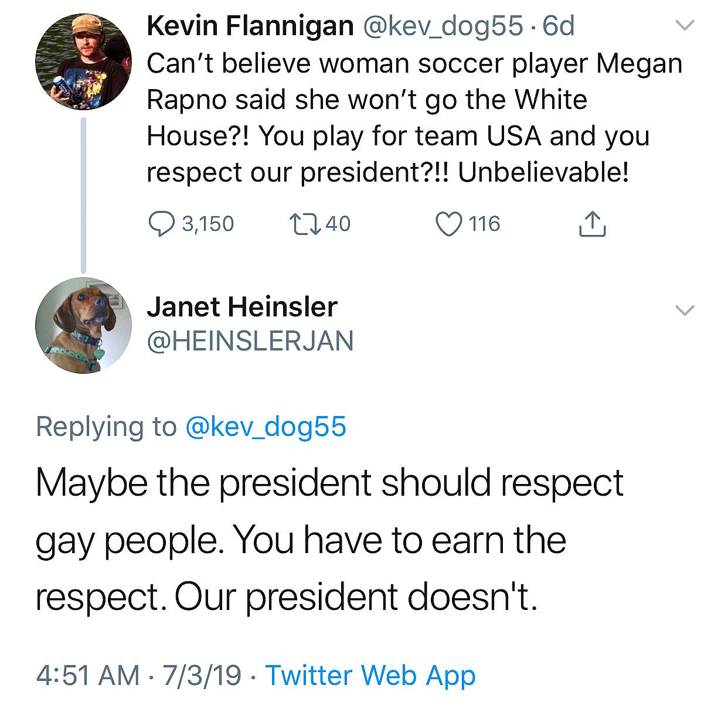Open the chevron menu on Janet's reply

tap(685, 309)
